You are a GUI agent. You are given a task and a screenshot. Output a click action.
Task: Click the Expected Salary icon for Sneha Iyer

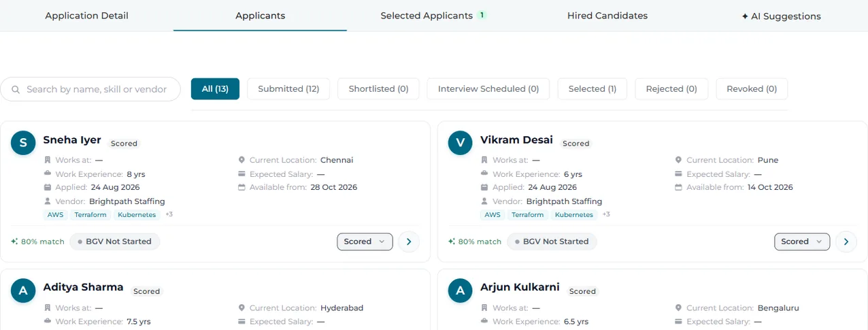[241, 174]
